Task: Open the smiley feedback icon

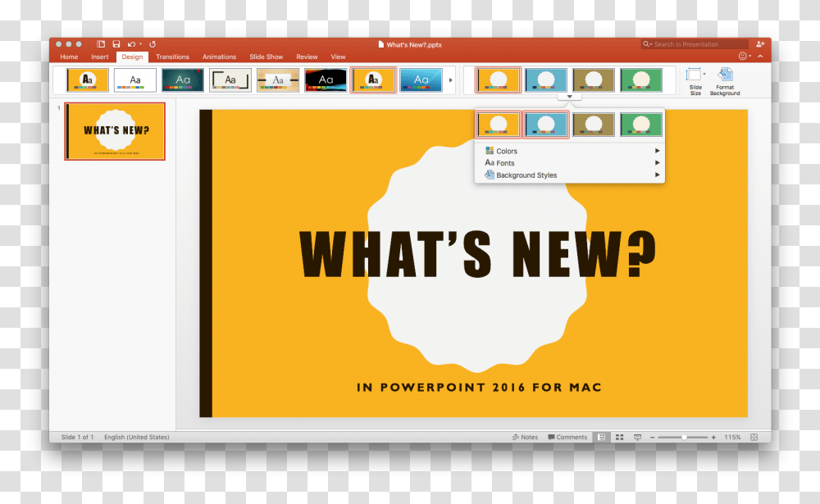Action: tap(743, 56)
